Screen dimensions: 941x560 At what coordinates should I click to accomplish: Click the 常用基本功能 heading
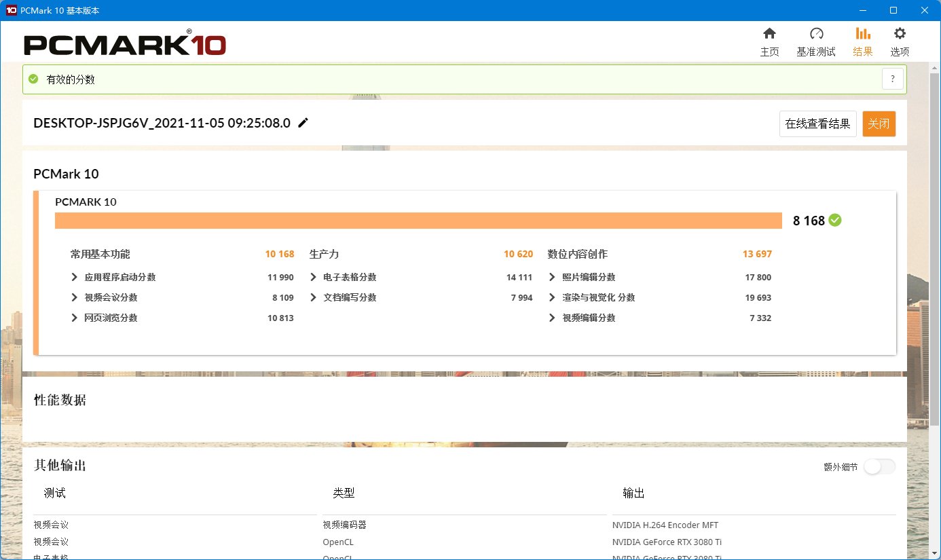click(x=100, y=254)
